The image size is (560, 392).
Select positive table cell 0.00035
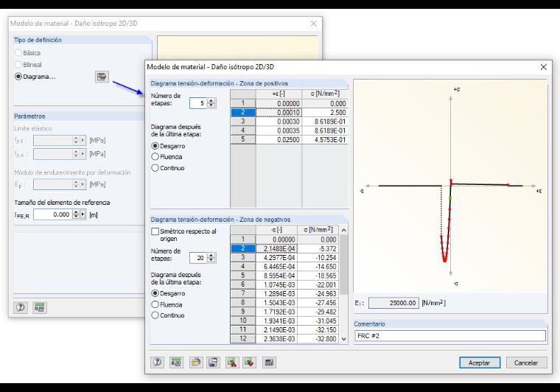click(x=279, y=130)
